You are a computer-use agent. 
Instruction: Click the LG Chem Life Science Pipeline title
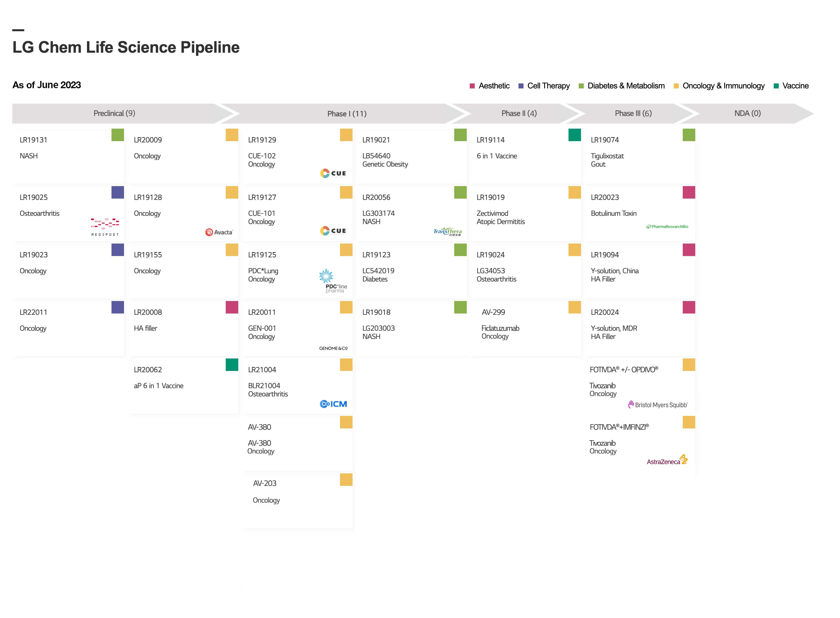pos(126,47)
